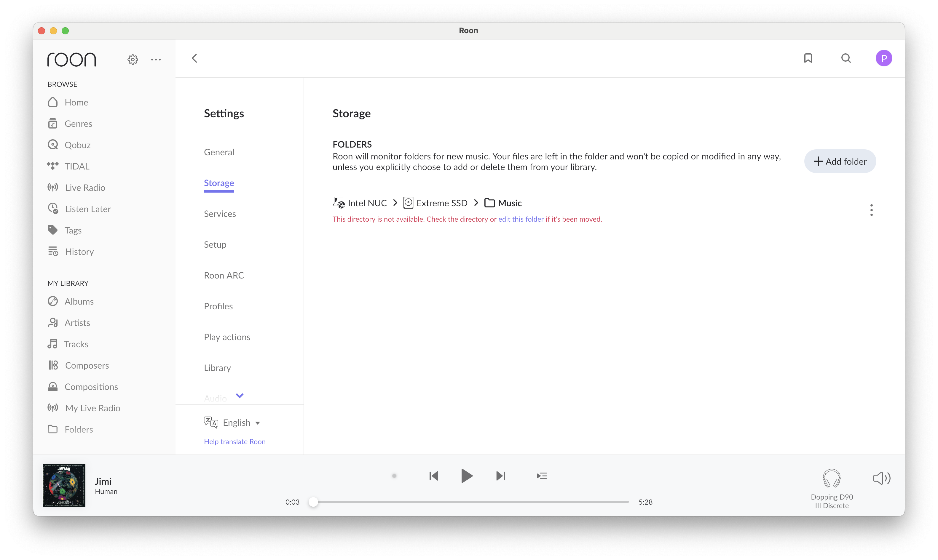The height and width of the screenshot is (560, 938).
Task: Open Albums in My Library
Action: pyautogui.click(x=71, y=301)
